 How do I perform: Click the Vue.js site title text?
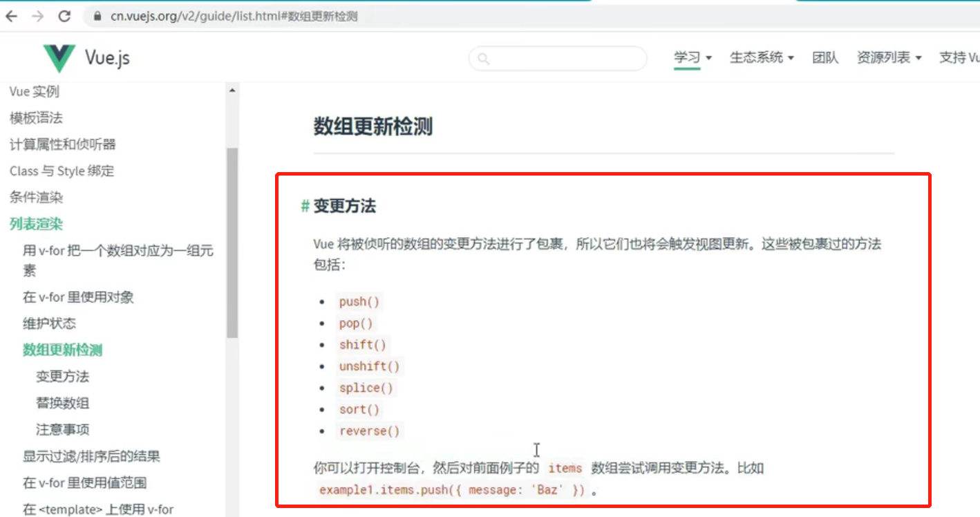click(107, 58)
